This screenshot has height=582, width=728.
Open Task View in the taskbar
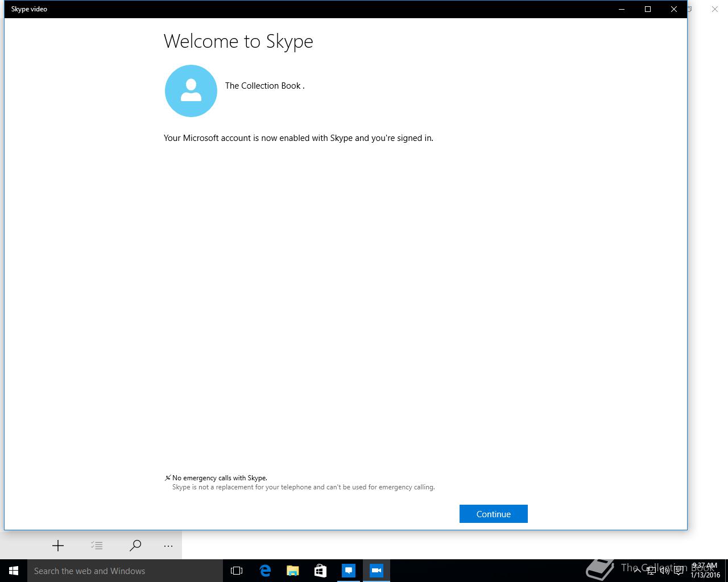pos(237,571)
